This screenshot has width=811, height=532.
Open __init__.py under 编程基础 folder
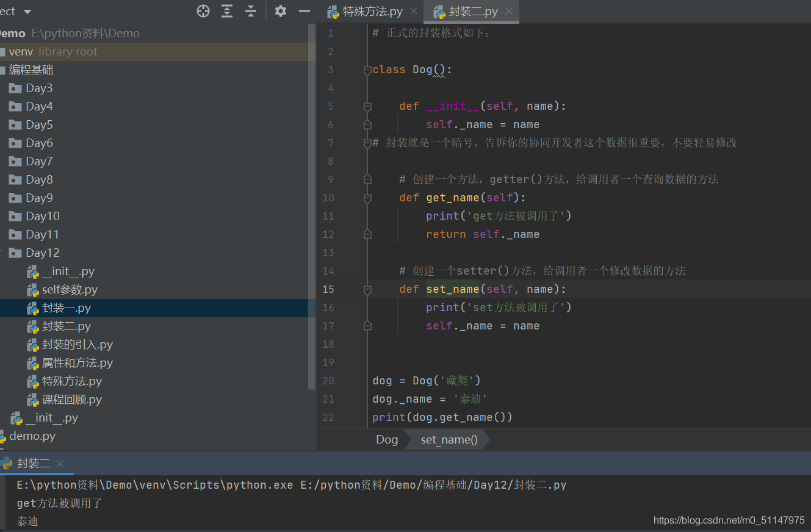pos(52,418)
